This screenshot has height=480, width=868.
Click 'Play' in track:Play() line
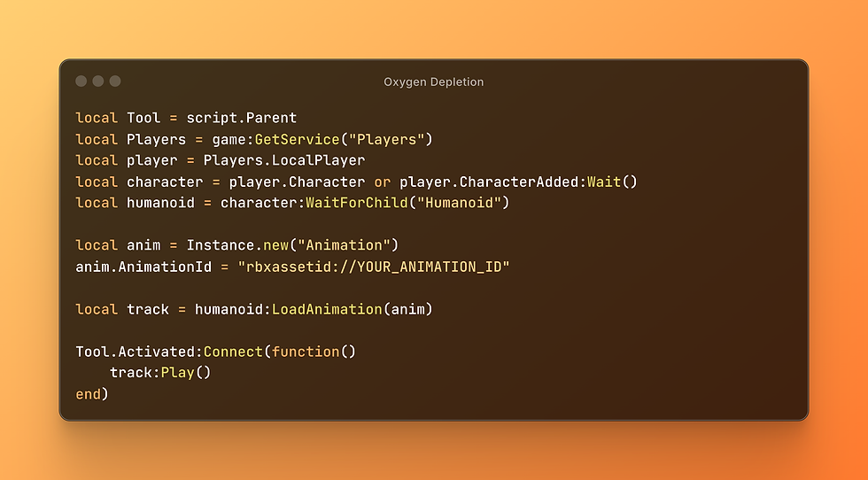pos(178,373)
